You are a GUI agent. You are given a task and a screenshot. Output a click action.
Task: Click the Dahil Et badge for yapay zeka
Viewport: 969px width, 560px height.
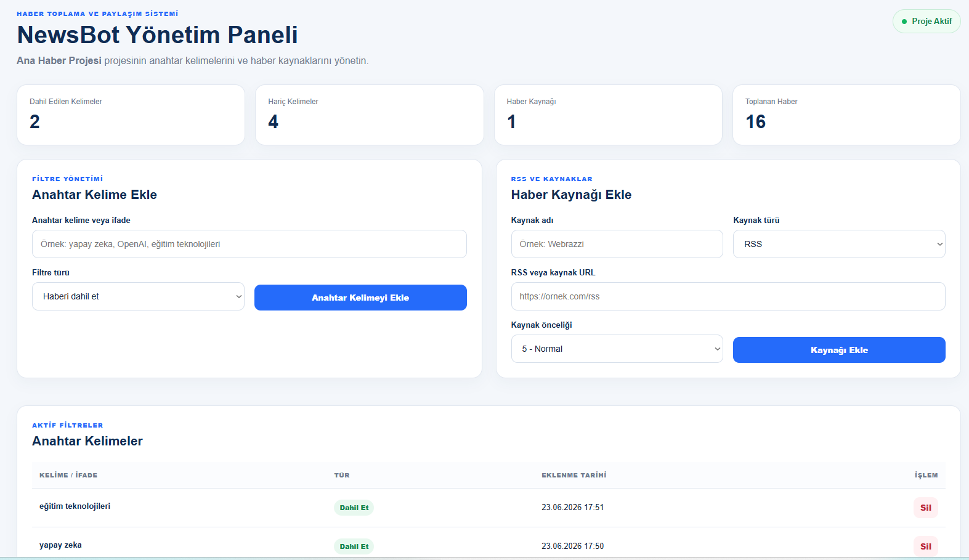[x=354, y=546]
